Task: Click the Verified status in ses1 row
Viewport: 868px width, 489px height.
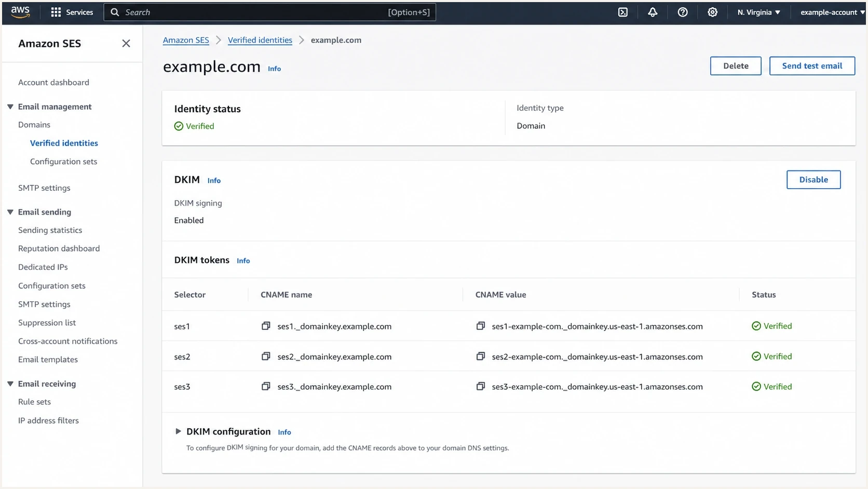Action: [x=772, y=326]
